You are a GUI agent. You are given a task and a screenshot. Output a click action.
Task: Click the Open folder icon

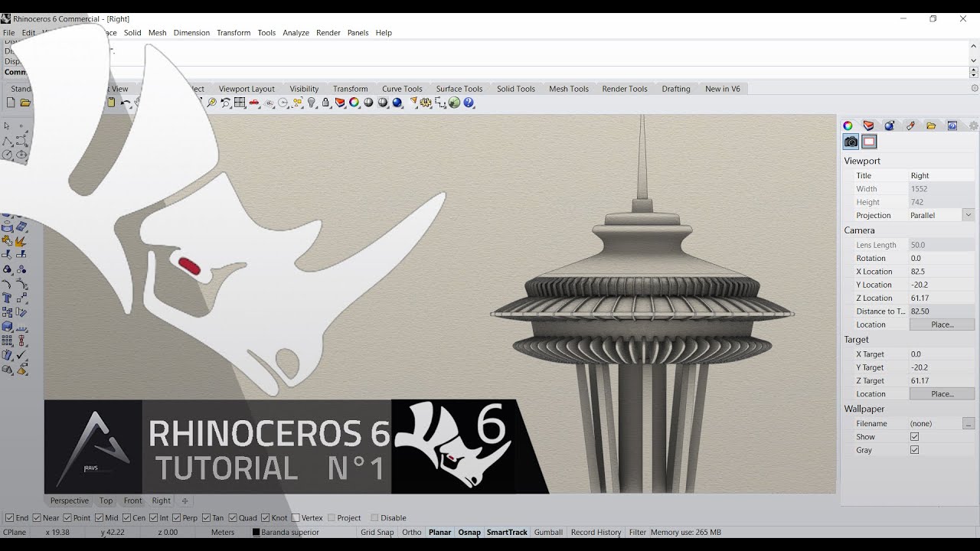click(25, 103)
